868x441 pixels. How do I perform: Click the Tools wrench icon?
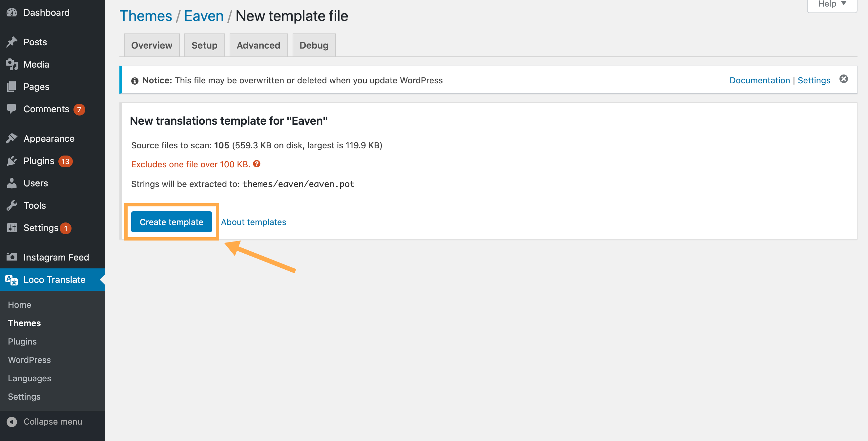(x=12, y=205)
